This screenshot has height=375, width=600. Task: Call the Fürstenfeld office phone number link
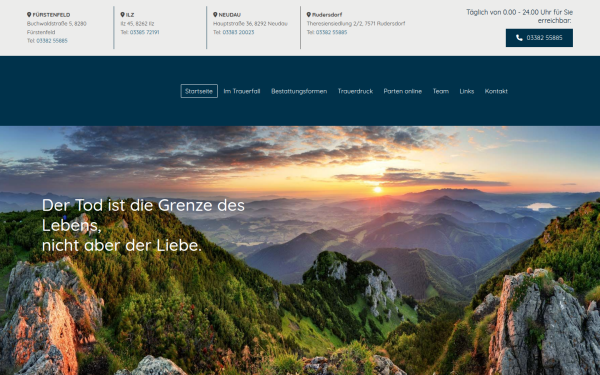[52, 41]
